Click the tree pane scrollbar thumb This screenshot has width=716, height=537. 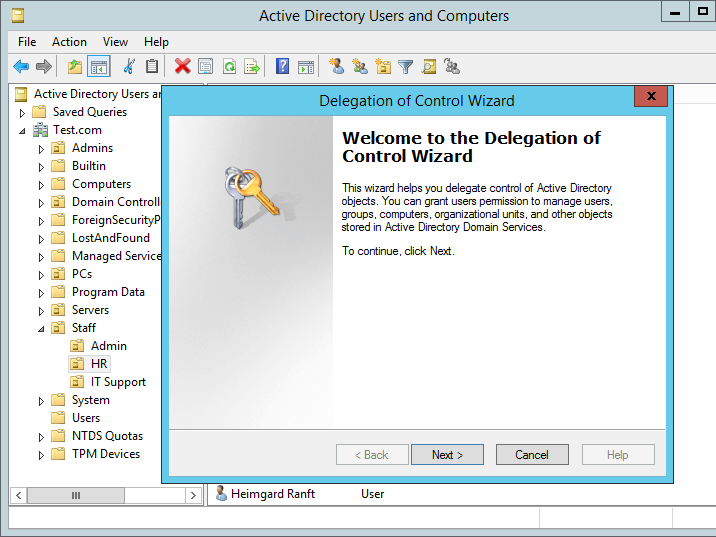pos(76,495)
